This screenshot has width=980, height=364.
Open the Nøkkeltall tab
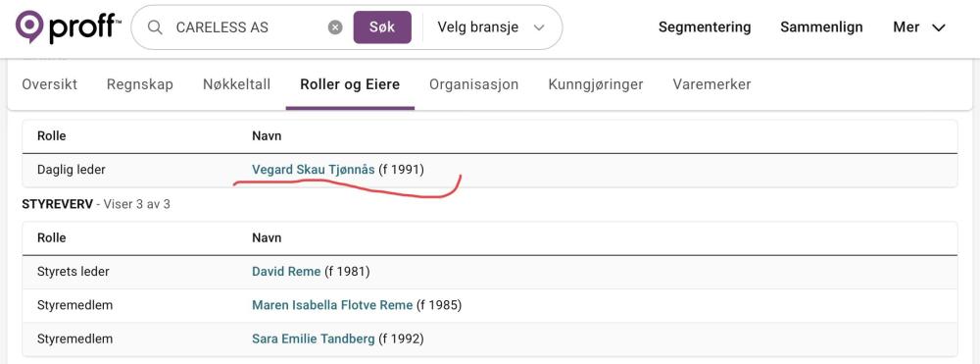point(237,84)
